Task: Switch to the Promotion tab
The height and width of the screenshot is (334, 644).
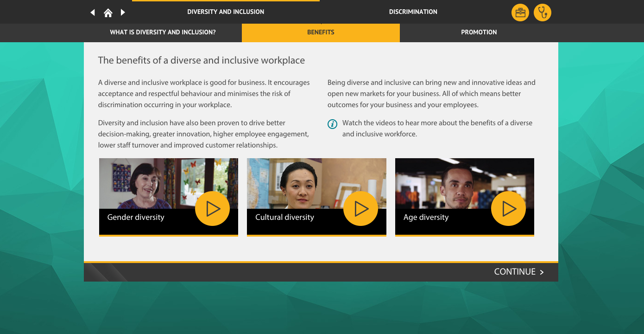Action: (479, 32)
